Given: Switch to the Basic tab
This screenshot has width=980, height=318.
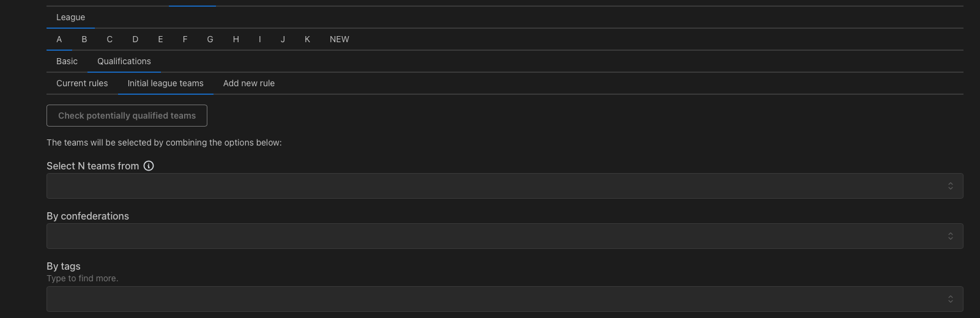Looking at the screenshot, I should [x=67, y=61].
